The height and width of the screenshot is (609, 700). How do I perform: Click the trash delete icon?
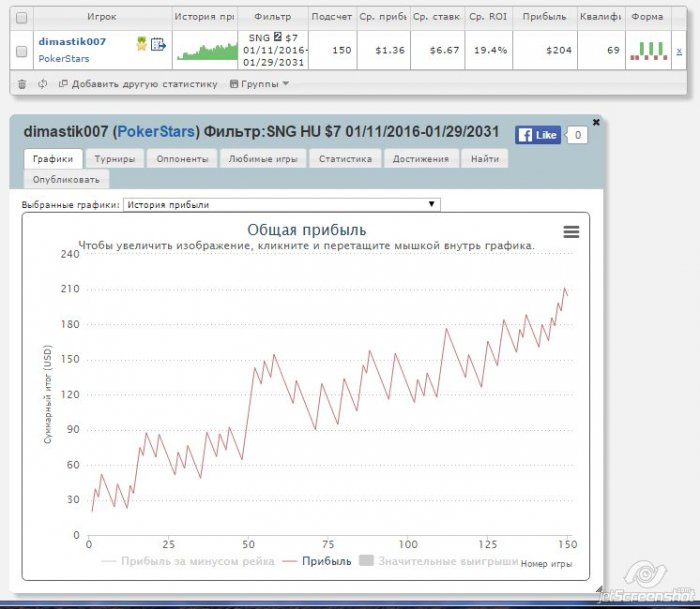point(22,84)
